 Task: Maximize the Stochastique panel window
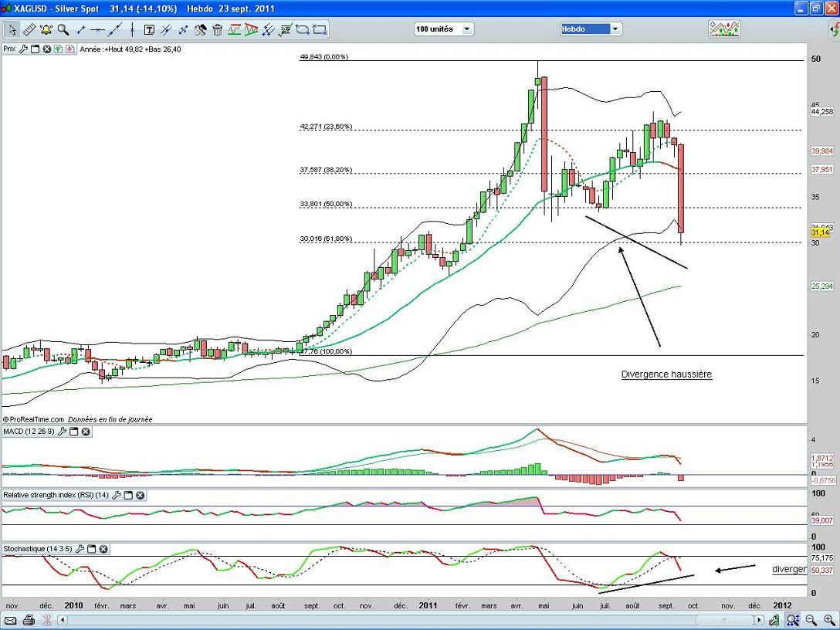pos(91,549)
